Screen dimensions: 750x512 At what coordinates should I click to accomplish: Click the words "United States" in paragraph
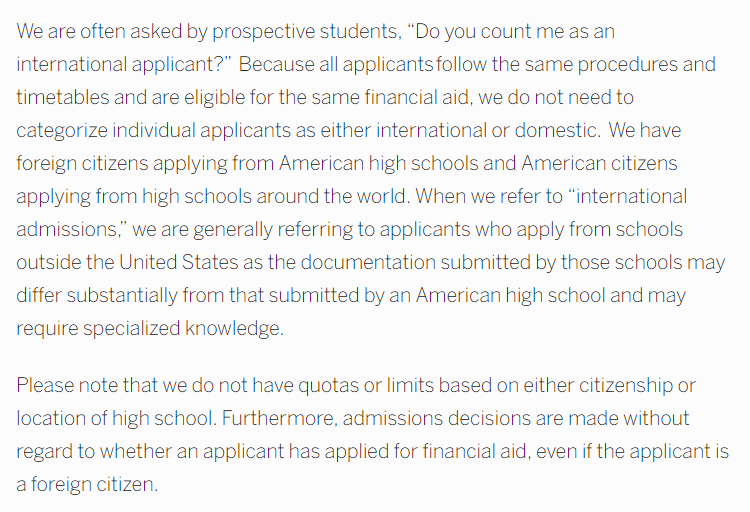point(178,262)
